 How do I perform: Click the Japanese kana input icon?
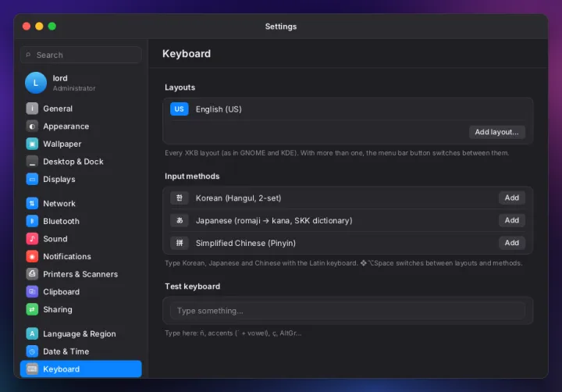tap(180, 220)
